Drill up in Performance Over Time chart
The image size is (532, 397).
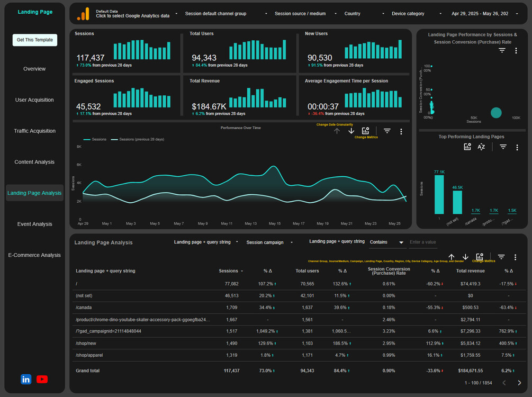(x=337, y=131)
